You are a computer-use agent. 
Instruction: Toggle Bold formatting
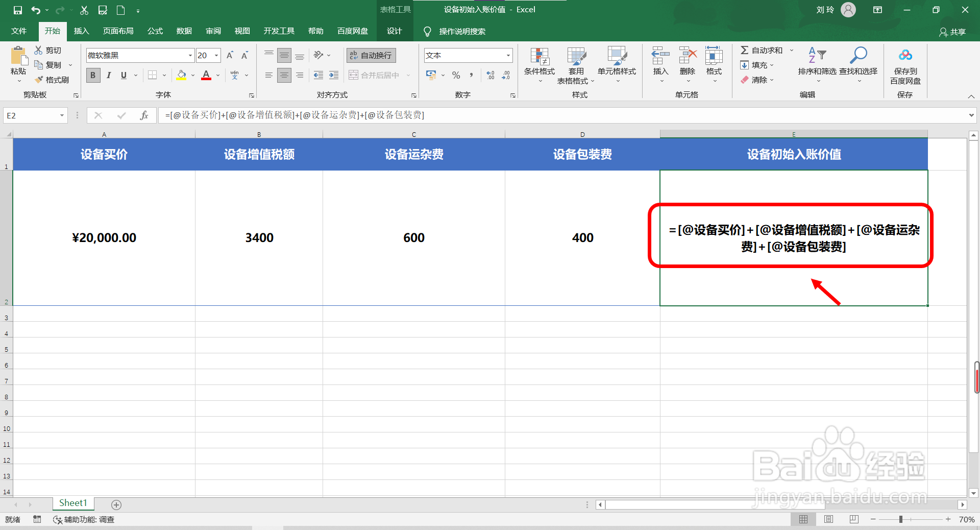click(92, 75)
